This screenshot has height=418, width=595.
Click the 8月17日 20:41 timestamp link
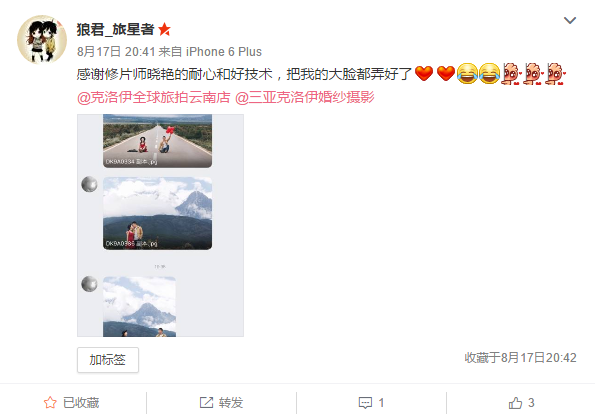pyautogui.click(x=116, y=52)
